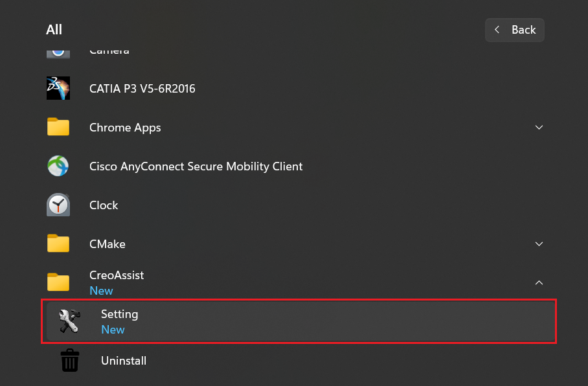
Task: Click the CATIA P3 V5-6R2016 app icon
Action: (x=58, y=88)
